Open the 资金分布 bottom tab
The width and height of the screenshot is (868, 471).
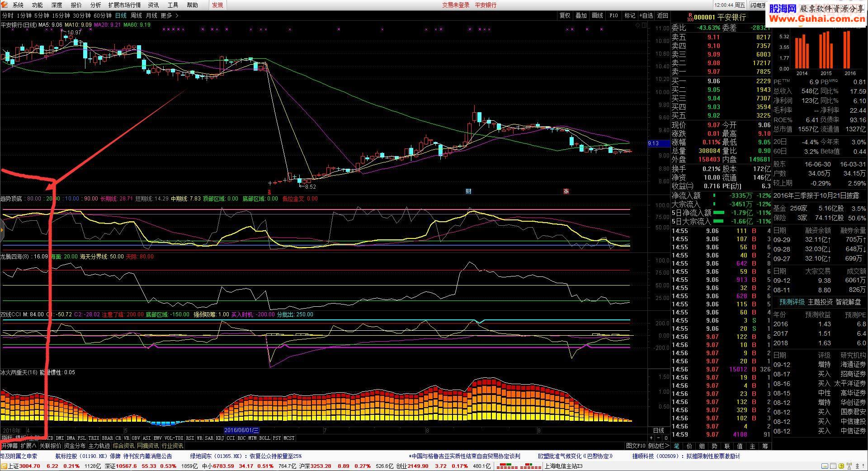75,446
